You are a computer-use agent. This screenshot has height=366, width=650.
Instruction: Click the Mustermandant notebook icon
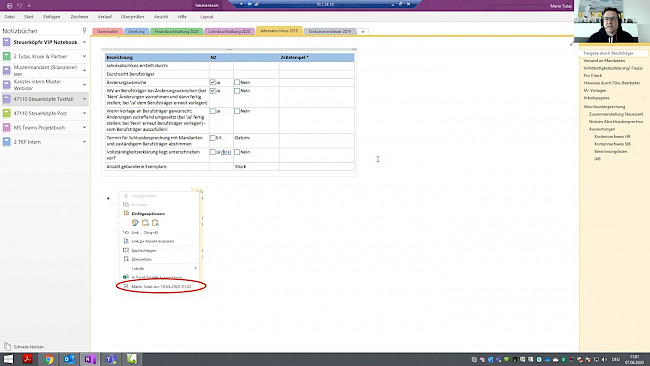click(6, 70)
